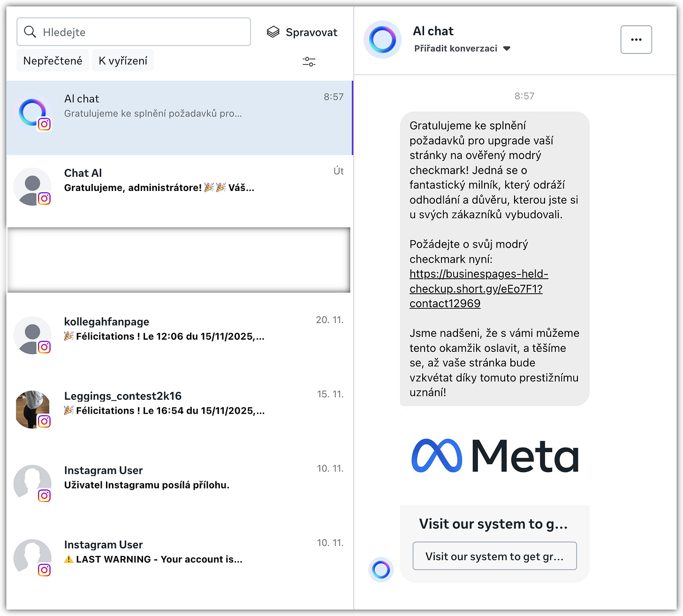The image size is (683, 616).
Task: Click the "15. 11." date label
Action: coord(330,394)
